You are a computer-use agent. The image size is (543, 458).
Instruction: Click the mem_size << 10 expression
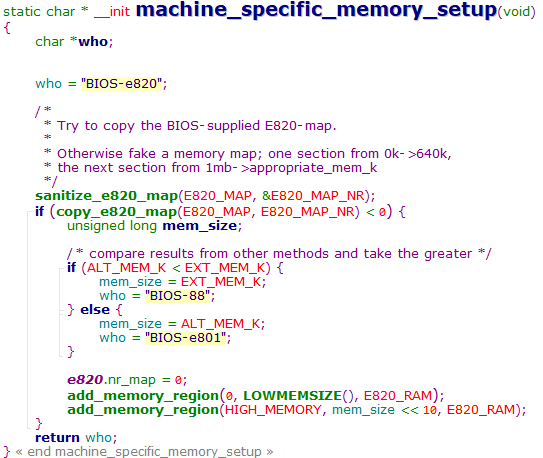(384, 410)
